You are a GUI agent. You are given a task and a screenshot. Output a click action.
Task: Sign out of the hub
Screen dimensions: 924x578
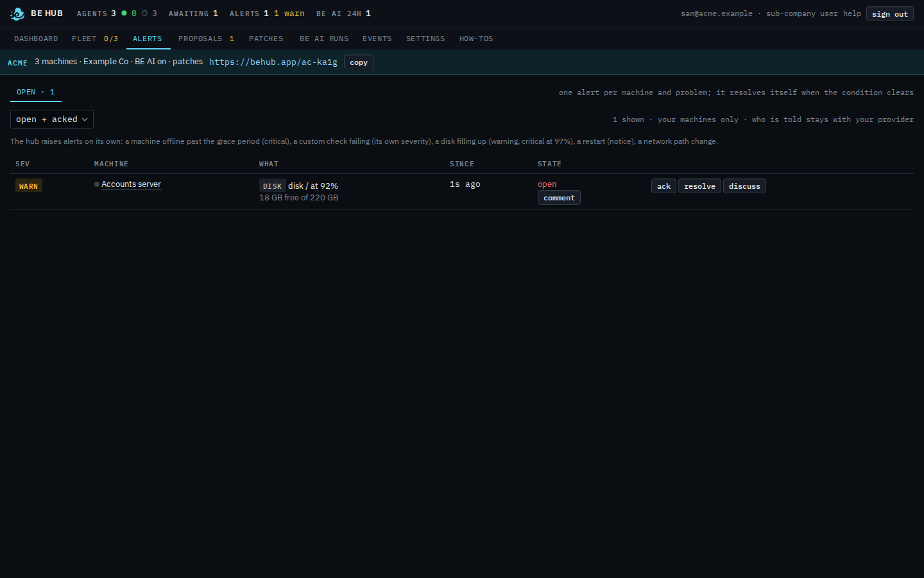(x=890, y=14)
